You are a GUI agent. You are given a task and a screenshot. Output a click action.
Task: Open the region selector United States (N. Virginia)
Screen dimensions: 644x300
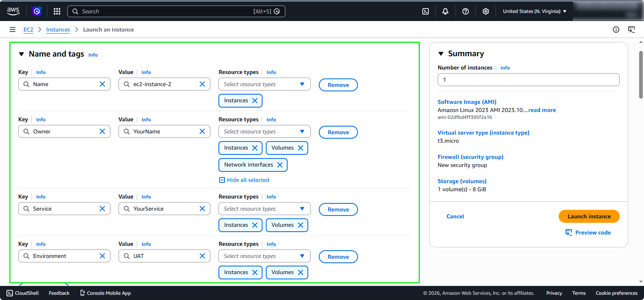pos(535,11)
